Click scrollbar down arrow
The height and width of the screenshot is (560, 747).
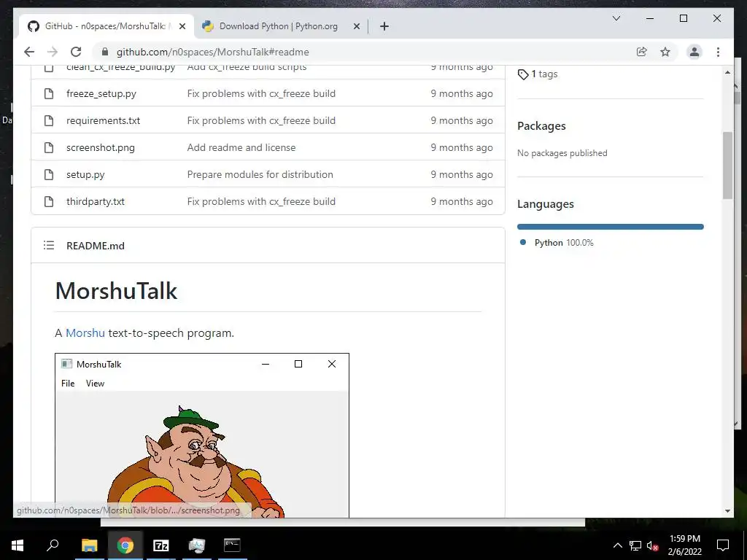tap(727, 511)
